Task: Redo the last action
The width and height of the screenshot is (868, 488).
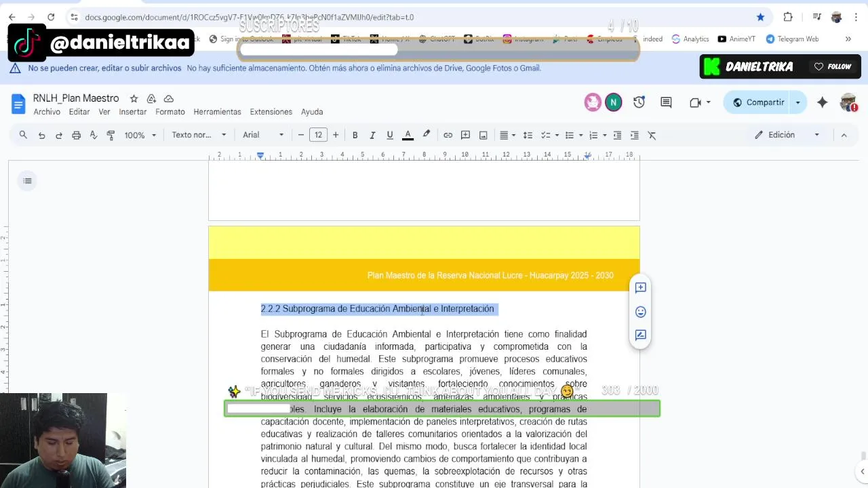Action: pyautogui.click(x=59, y=135)
